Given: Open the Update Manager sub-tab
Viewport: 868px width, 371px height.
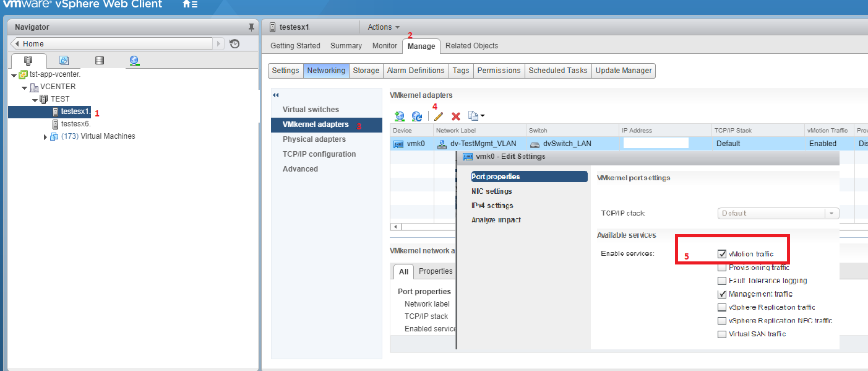Looking at the screenshot, I should coord(624,71).
